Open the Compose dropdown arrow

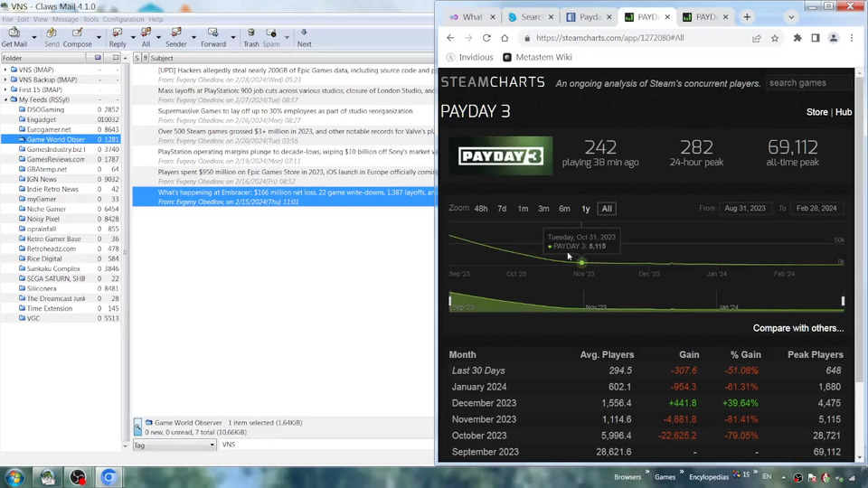[x=99, y=38]
